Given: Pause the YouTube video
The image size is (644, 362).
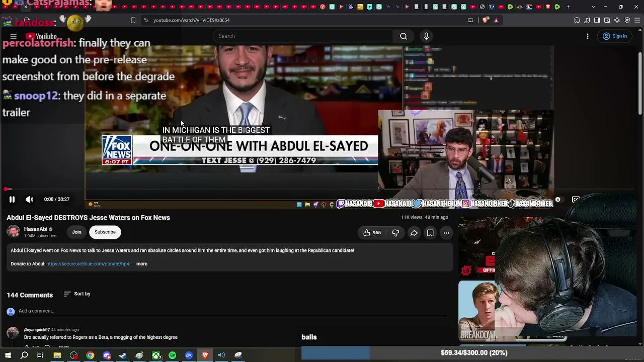Looking at the screenshot, I should point(12,199).
